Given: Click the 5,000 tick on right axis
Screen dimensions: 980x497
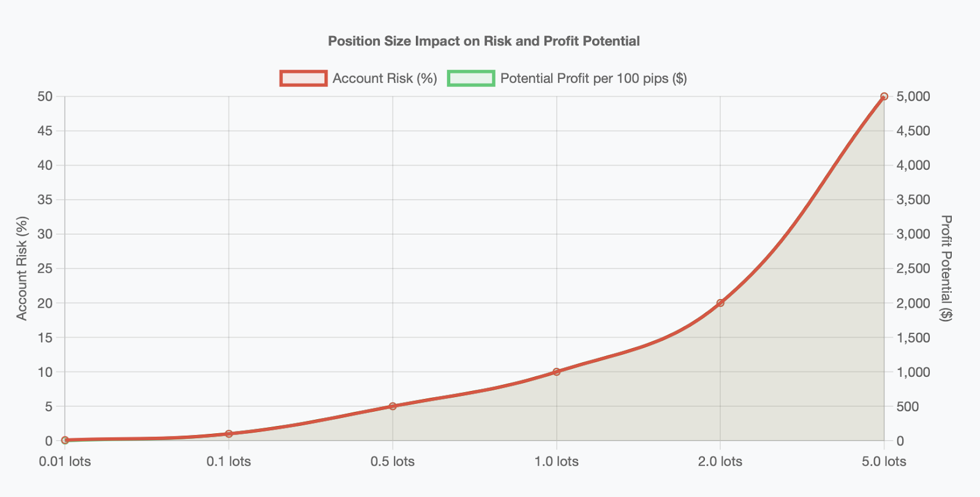Looking at the screenshot, I should 913,96.
